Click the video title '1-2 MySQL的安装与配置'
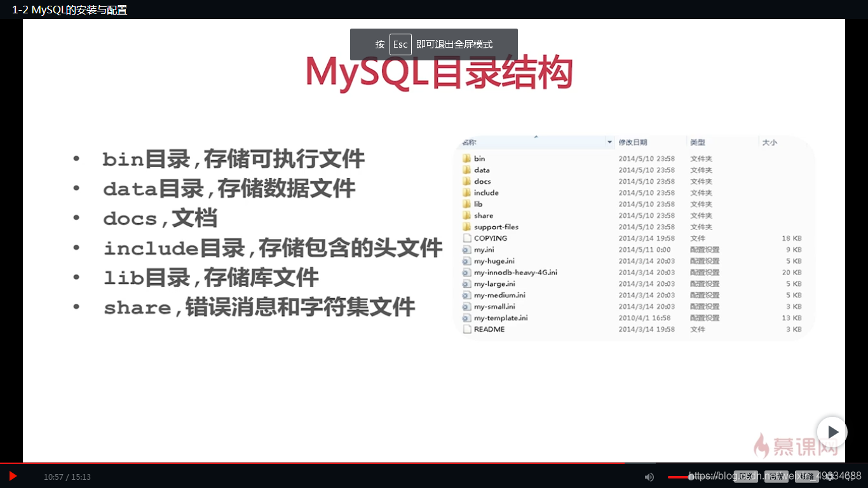The image size is (868, 488). coord(69,10)
